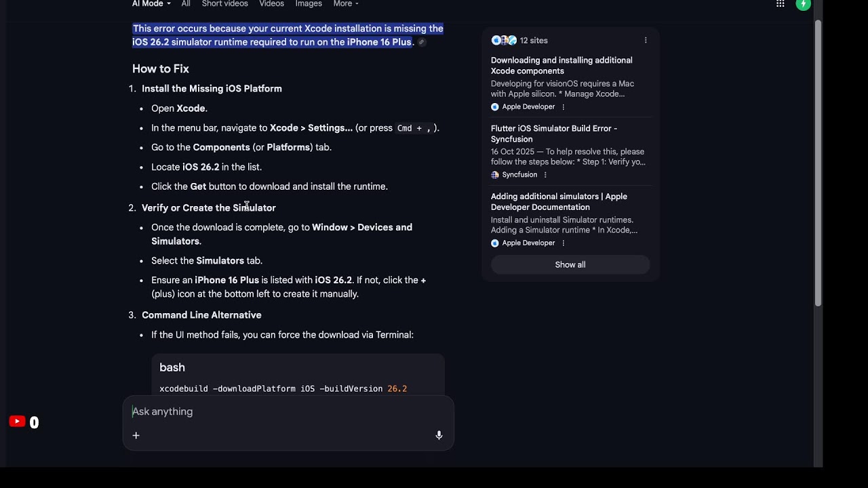Click the 'Locate iOS 26.2 in the list' bullet
This screenshot has height=488, width=868.
point(206,167)
